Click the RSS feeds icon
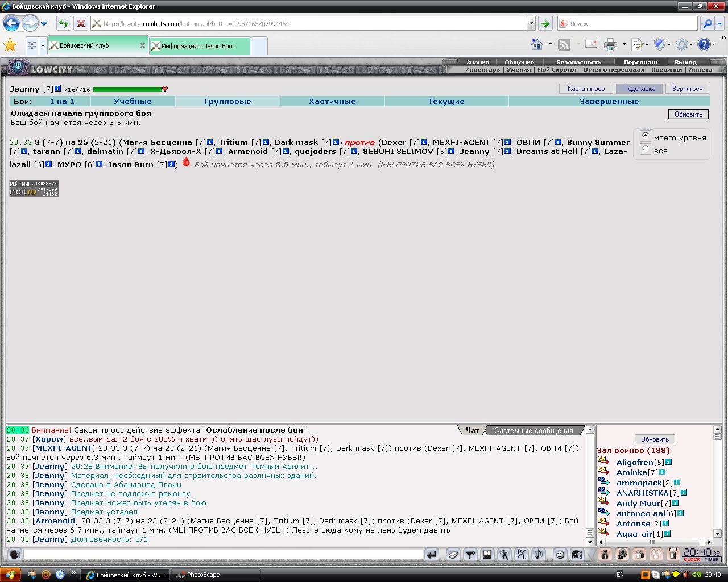This screenshot has width=728, height=582. point(564,44)
